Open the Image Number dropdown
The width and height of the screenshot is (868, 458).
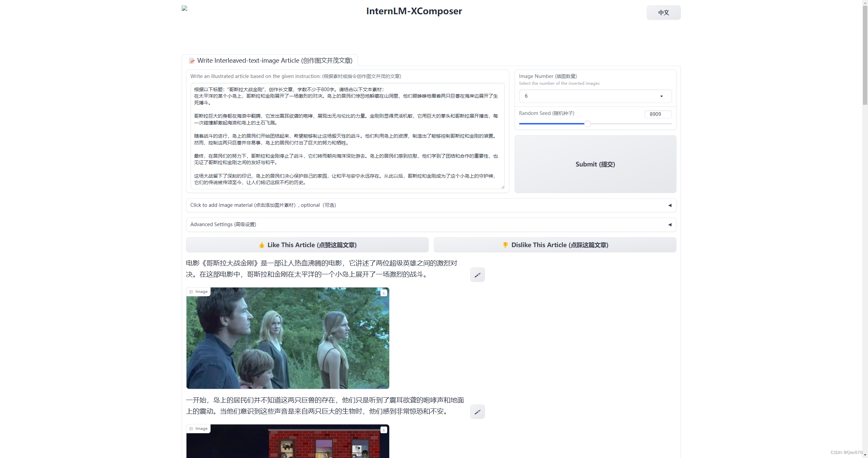point(595,96)
